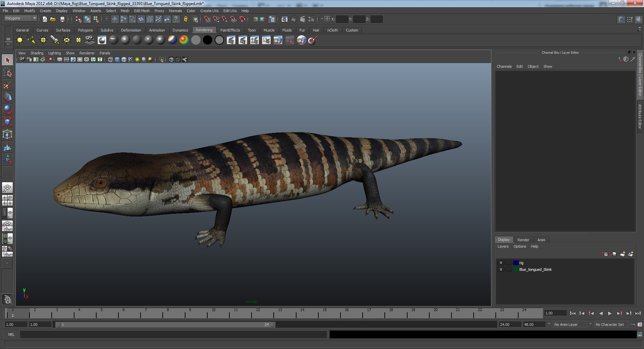Pick the Rotate tool
The height and width of the screenshot is (349, 644).
7,110
